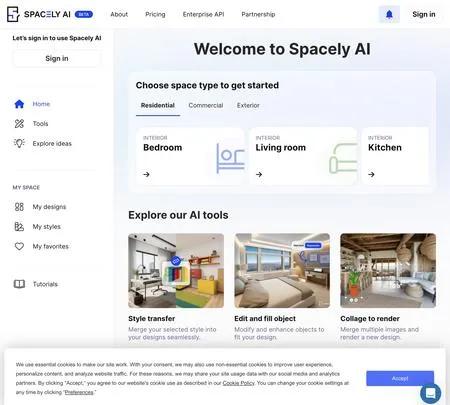This screenshot has height=405, width=450.
Task: Open Tutorials in the sidebar
Action: pos(45,284)
